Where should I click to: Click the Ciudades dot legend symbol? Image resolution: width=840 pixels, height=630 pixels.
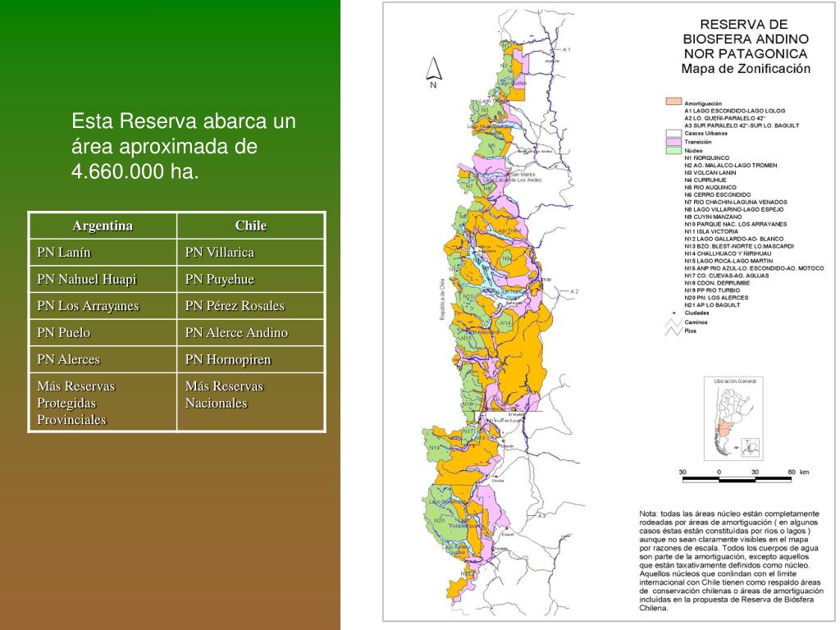[x=673, y=313]
